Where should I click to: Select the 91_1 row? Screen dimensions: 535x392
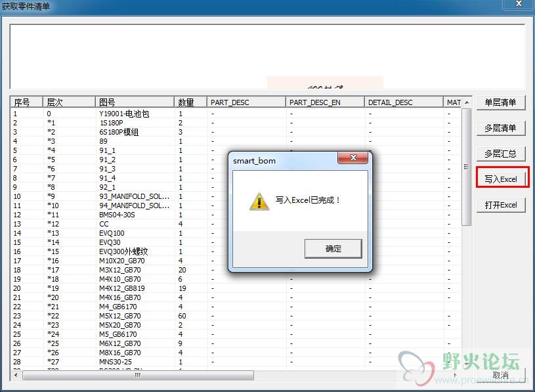[x=236, y=150]
